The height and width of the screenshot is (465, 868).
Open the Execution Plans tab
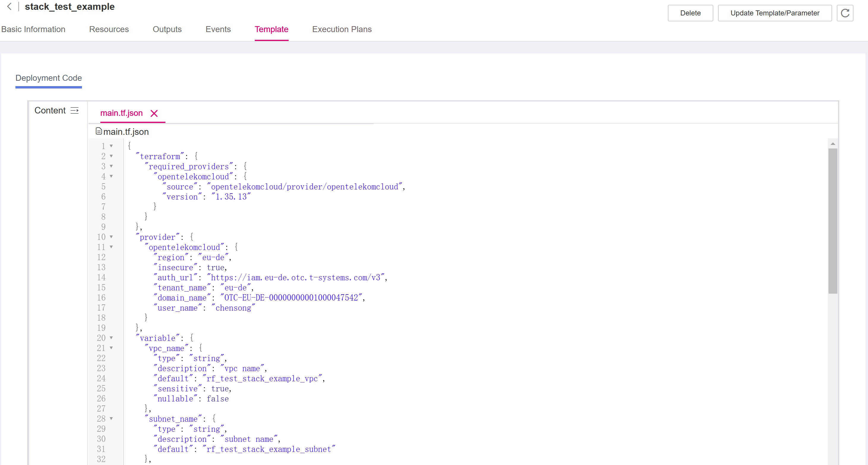click(342, 29)
